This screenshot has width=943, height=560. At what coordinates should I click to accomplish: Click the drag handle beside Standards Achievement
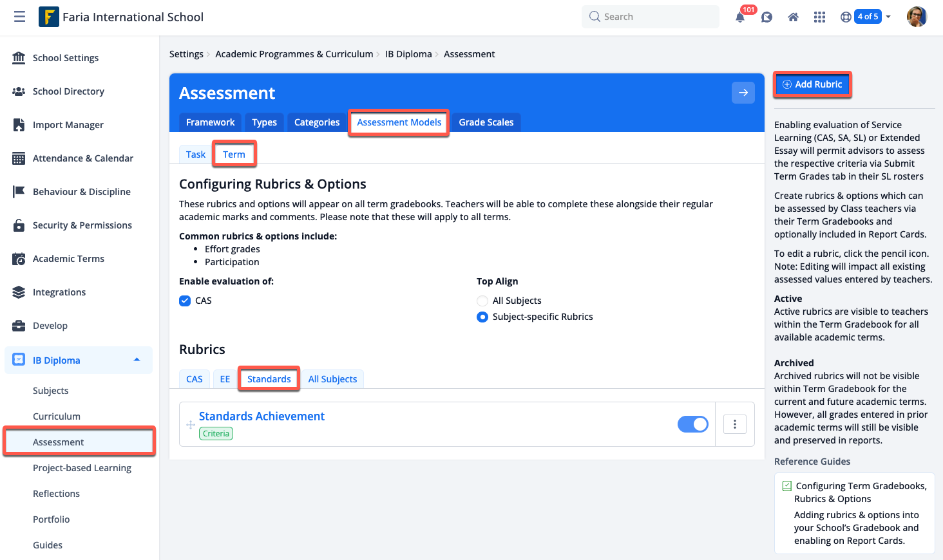click(x=191, y=425)
